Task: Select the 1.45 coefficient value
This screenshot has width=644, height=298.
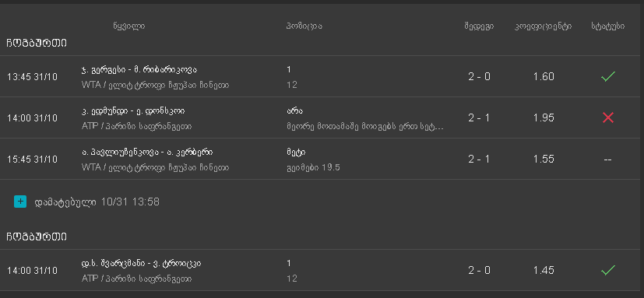Action: (x=544, y=270)
